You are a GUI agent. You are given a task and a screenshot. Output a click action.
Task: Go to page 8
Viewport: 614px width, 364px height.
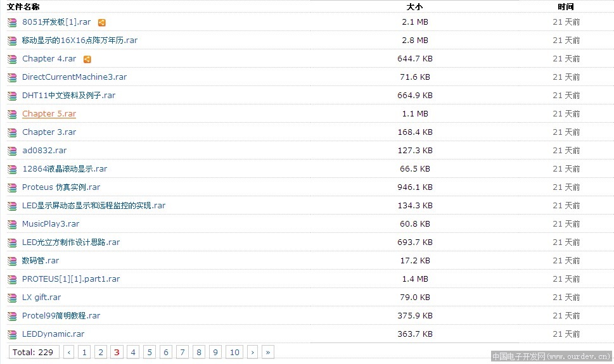199,352
